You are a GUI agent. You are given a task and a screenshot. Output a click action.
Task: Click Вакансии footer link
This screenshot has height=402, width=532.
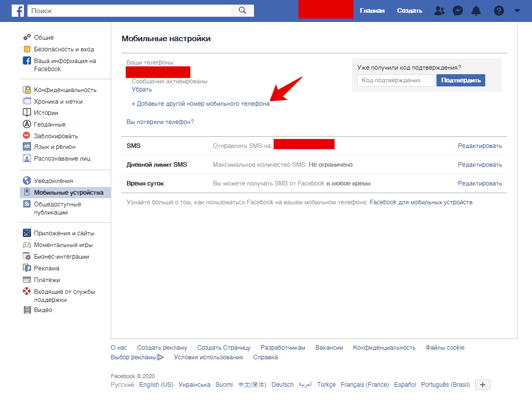(329, 348)
